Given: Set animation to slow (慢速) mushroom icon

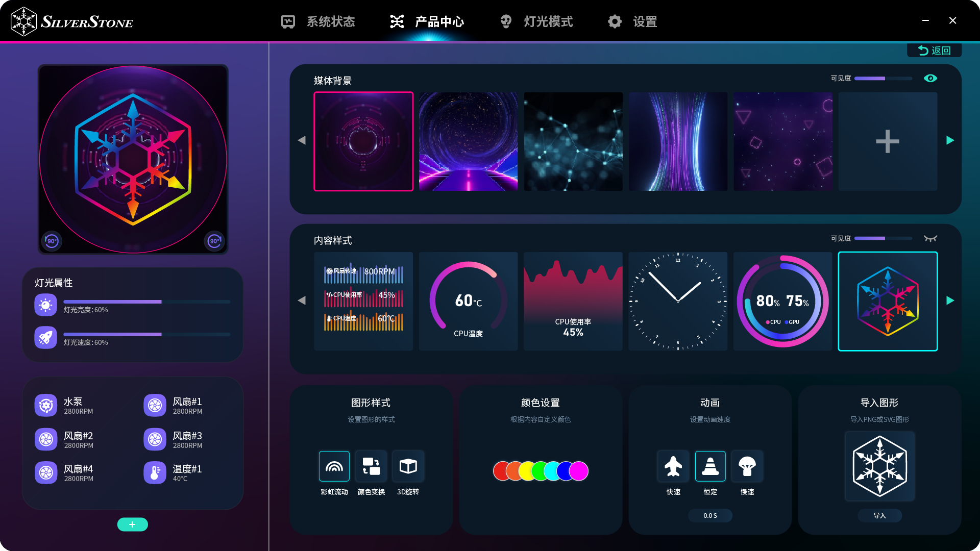Looking at the screenshot, I should coord(747,466).
